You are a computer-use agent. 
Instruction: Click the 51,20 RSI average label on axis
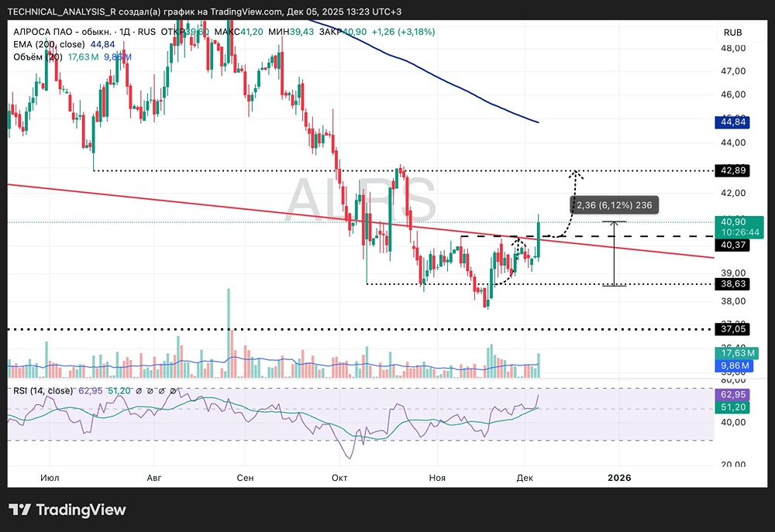point(732,407)
